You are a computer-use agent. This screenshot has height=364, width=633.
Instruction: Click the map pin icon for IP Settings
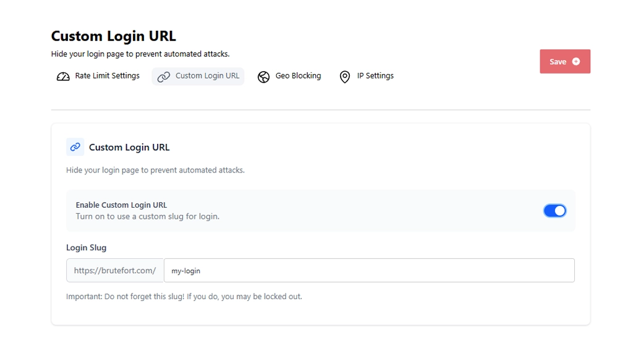click(x=345, y=77)
